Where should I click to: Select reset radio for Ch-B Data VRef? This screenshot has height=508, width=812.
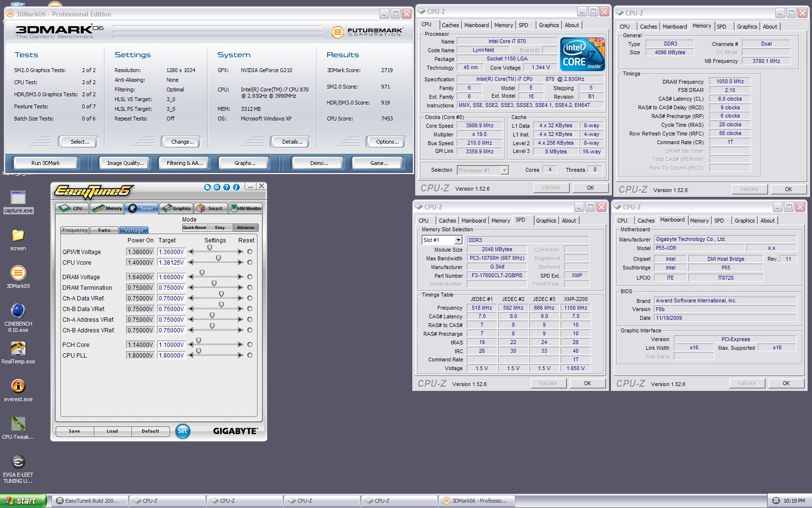click(250, 309)
